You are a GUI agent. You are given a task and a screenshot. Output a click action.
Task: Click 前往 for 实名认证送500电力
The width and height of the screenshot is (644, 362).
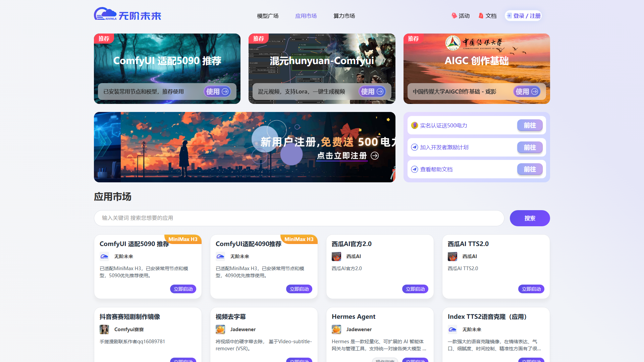pos(530,125)
